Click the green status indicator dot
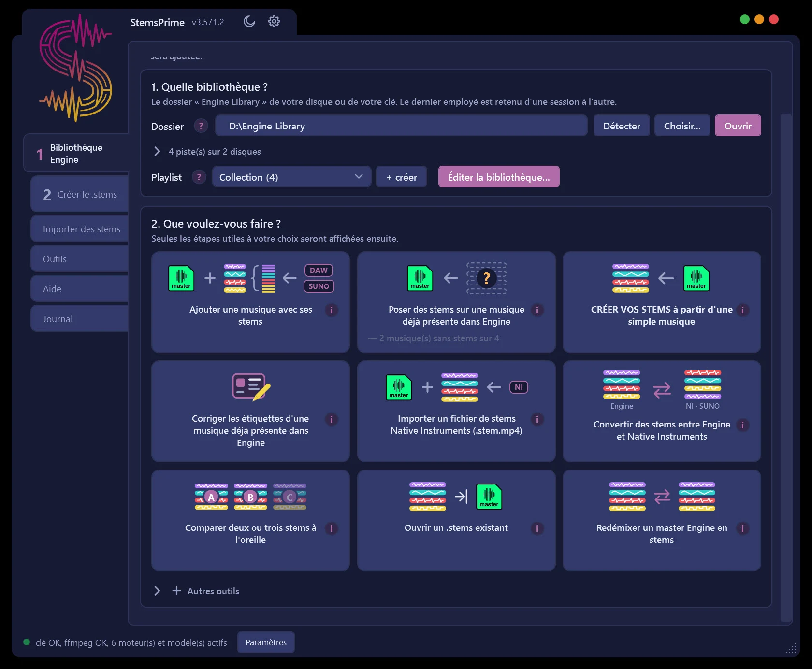The height and width of the screenshot is (669, 812). pos(27,642)
